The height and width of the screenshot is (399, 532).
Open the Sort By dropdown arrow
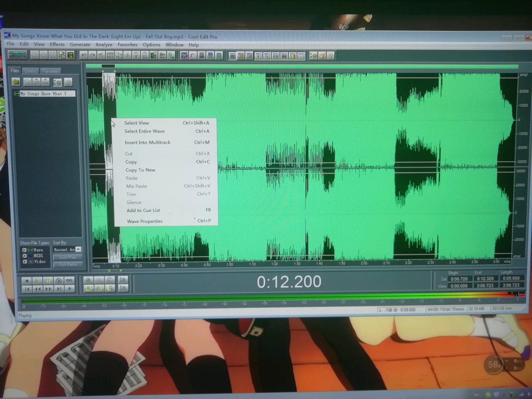click(78, 250)
